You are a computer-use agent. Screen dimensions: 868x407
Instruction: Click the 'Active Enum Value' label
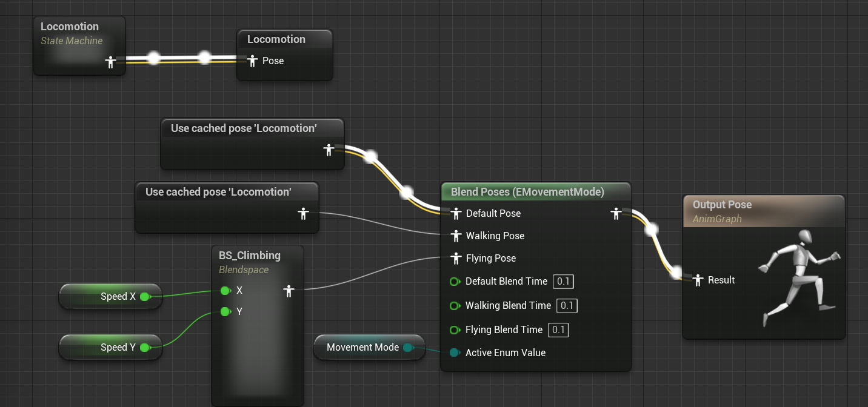coord(506,352)
